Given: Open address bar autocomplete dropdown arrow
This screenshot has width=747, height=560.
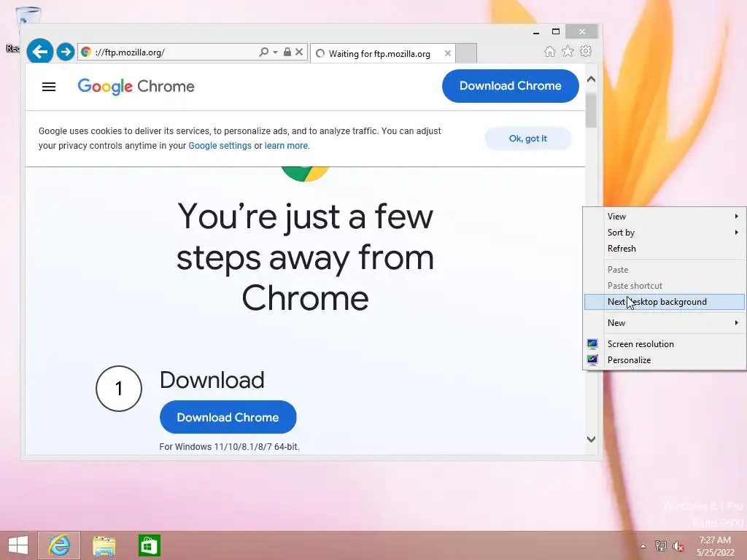Looking at the screenshot, I should point(275,52).
